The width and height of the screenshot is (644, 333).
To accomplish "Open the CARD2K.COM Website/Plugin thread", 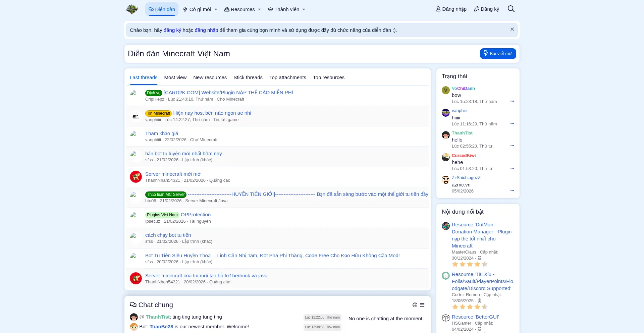I will (x=228, y=93).
